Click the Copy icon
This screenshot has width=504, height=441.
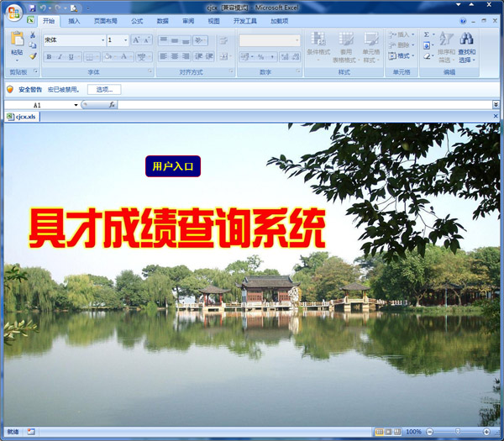(33, 45)
